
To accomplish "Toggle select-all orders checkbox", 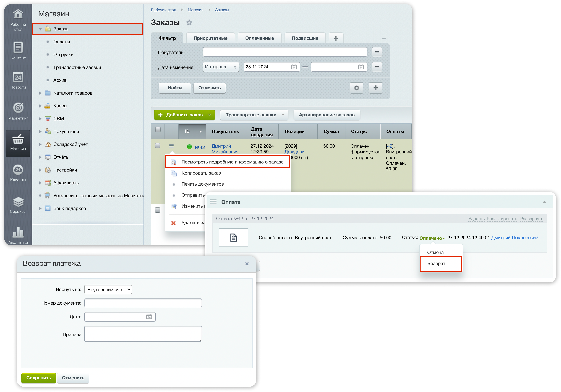I will pos(158,130).
